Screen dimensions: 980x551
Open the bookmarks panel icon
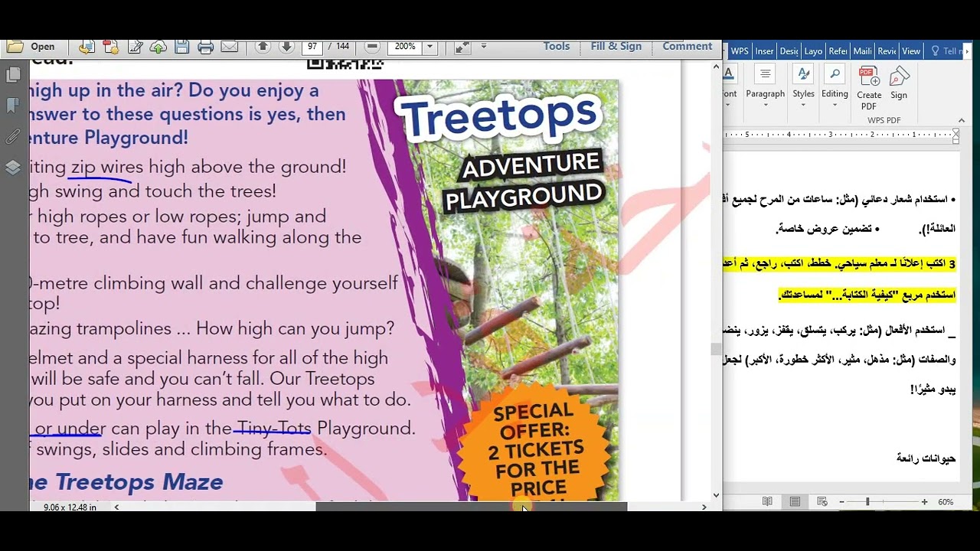(13, 105)
